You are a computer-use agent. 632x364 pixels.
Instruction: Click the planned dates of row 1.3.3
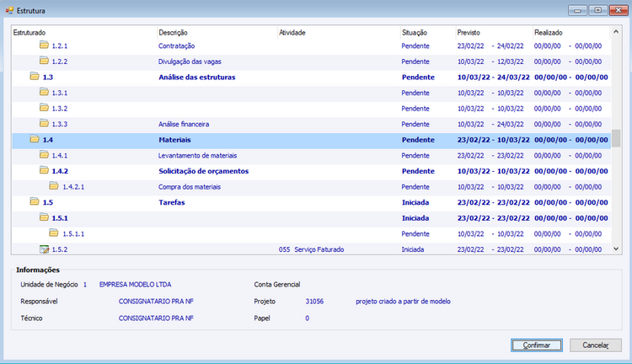click(490, 124)
